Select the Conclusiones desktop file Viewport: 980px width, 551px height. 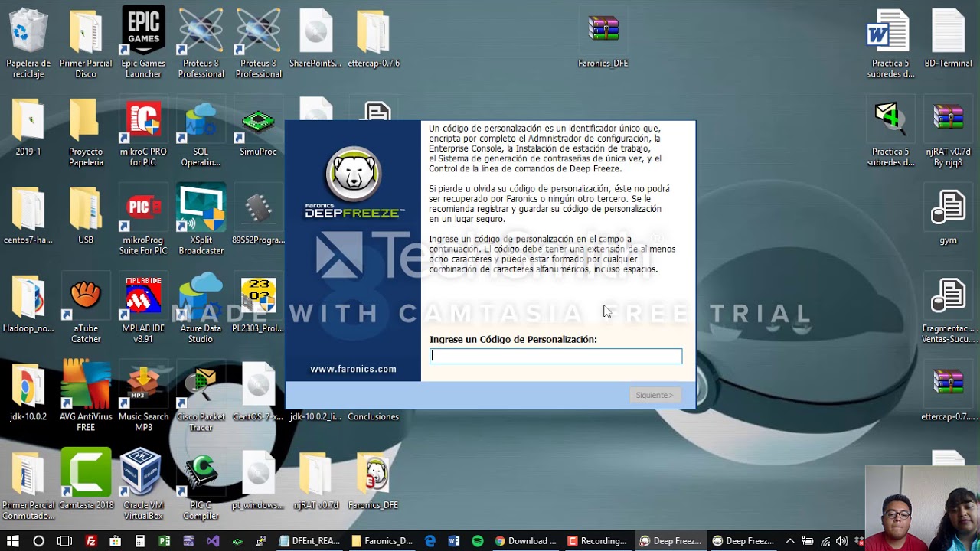[x=373, y=416]
